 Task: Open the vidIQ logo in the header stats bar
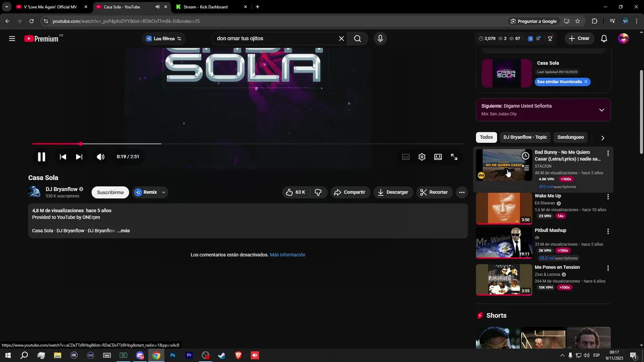[x=530, y=39]
